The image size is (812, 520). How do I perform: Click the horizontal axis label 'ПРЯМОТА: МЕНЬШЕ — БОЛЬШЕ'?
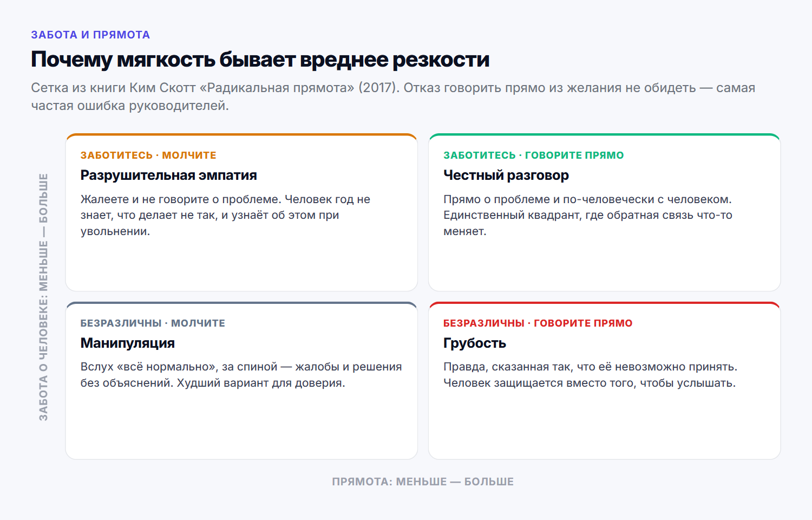pos(423,482)
